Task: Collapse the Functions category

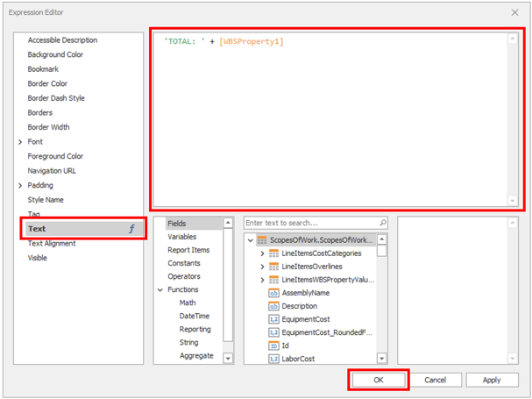Action: (160, 289)
